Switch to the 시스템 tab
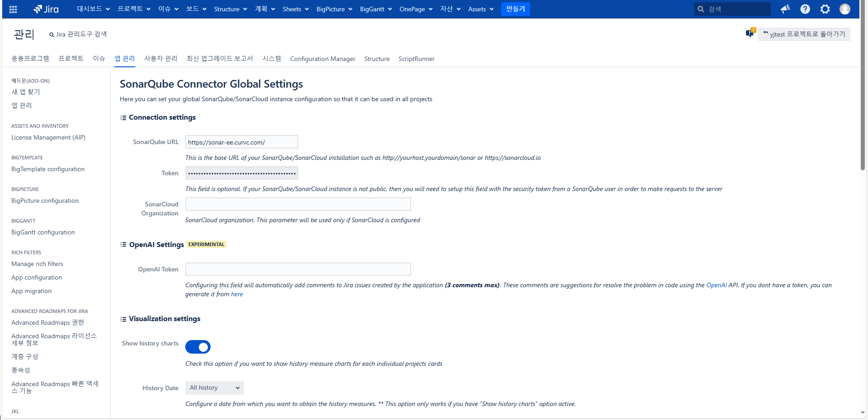This screenshot has width=868, height=420. (272, 59)
